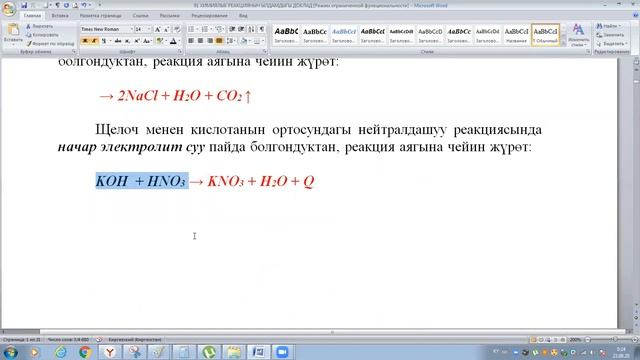Decrease font size with shrink button

(x=167, y=29)
